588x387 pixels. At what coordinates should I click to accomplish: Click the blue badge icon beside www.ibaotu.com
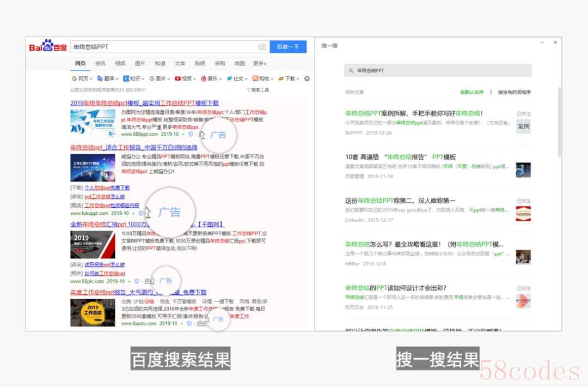point(189,323)
